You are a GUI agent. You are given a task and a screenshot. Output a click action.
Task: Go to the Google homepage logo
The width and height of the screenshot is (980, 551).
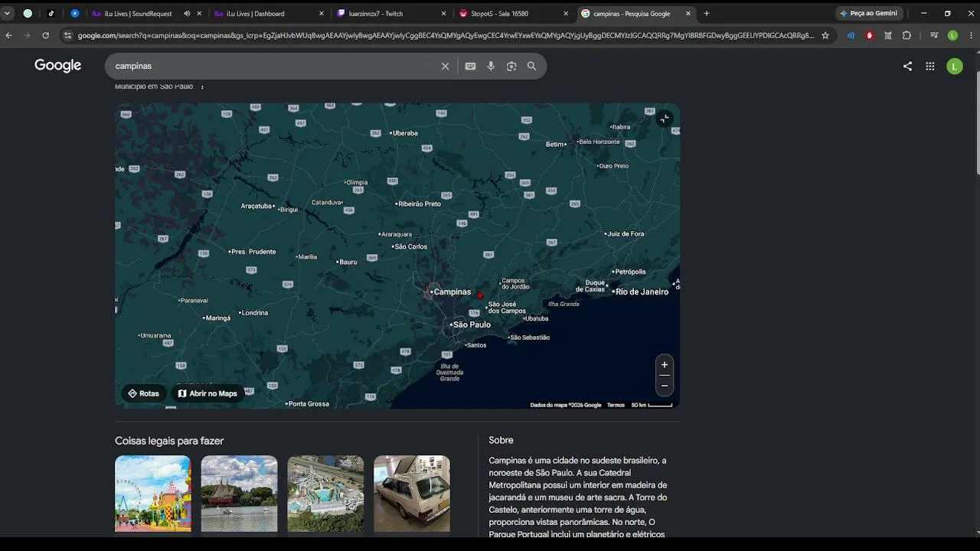point(57,66)
